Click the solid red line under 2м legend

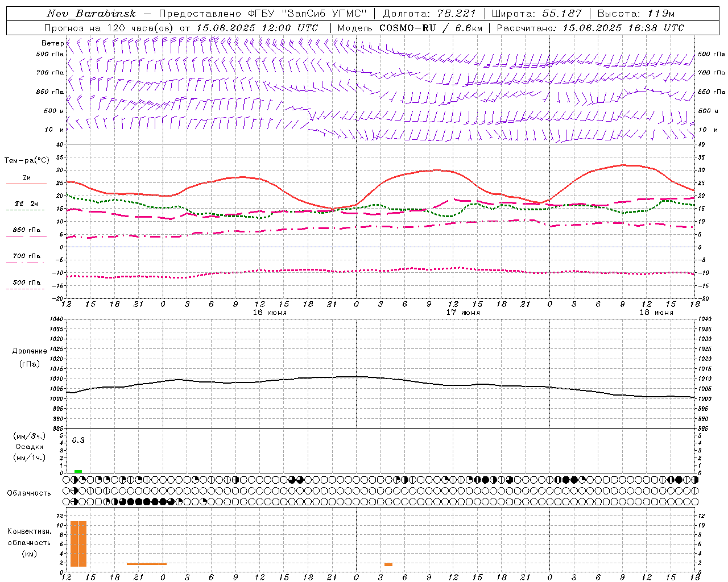[26, 184]
